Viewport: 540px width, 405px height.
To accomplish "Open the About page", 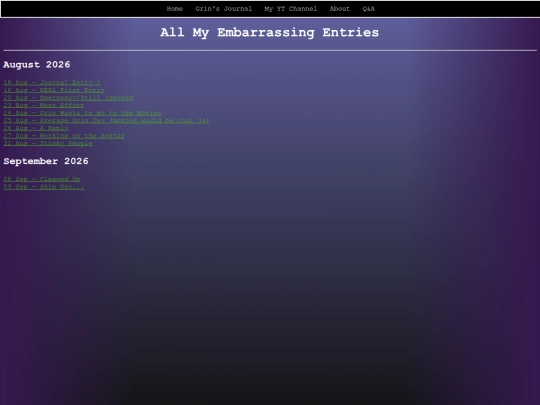I will point(340,9).
